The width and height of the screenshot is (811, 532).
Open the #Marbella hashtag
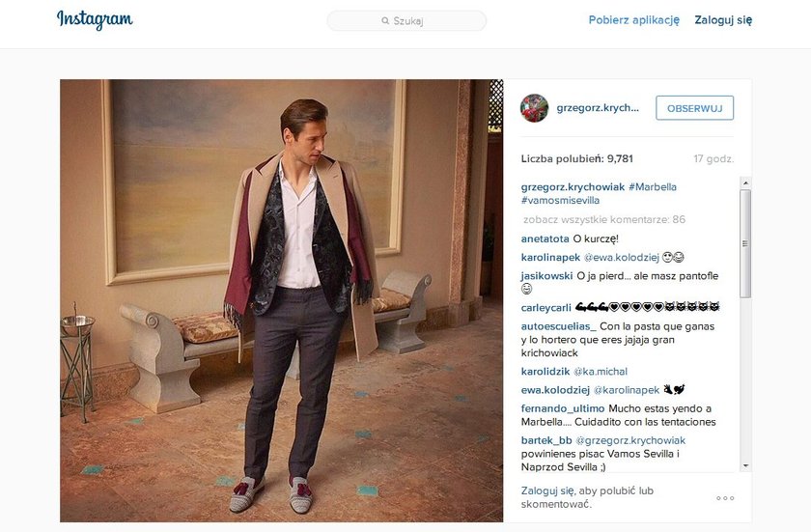coord(653,186)
